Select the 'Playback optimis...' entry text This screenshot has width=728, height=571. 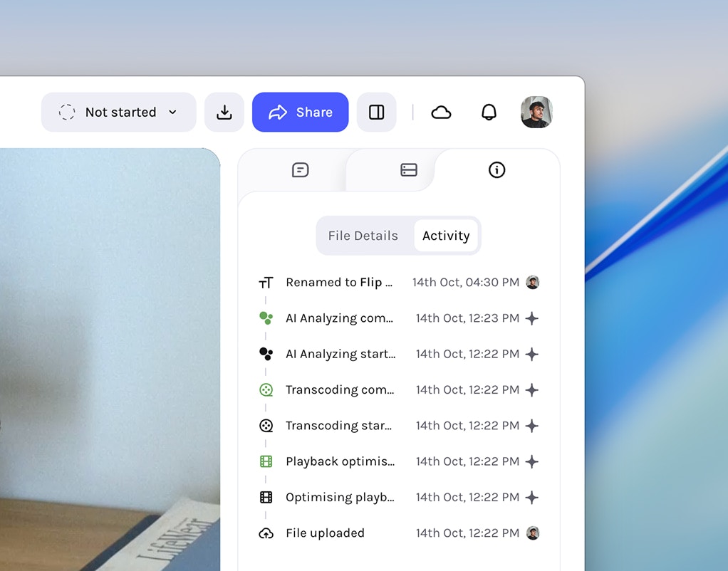click(340, 461)
